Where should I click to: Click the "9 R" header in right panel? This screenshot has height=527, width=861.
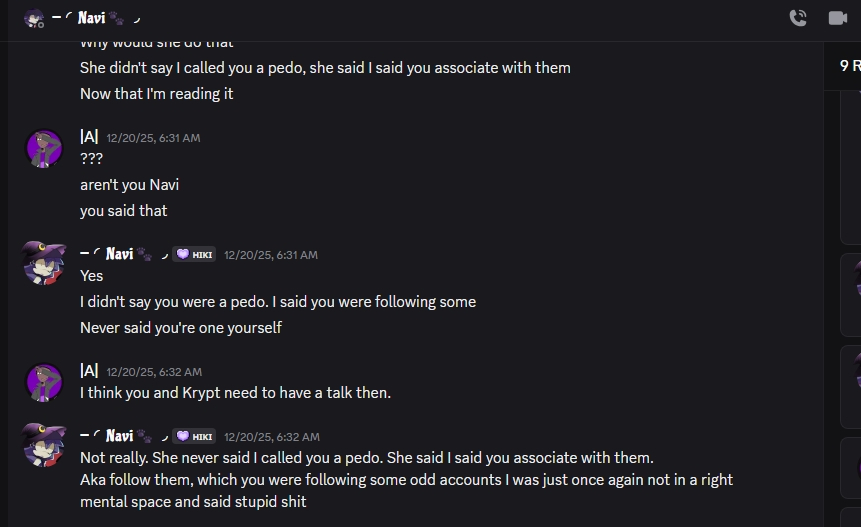pos(849,66)
